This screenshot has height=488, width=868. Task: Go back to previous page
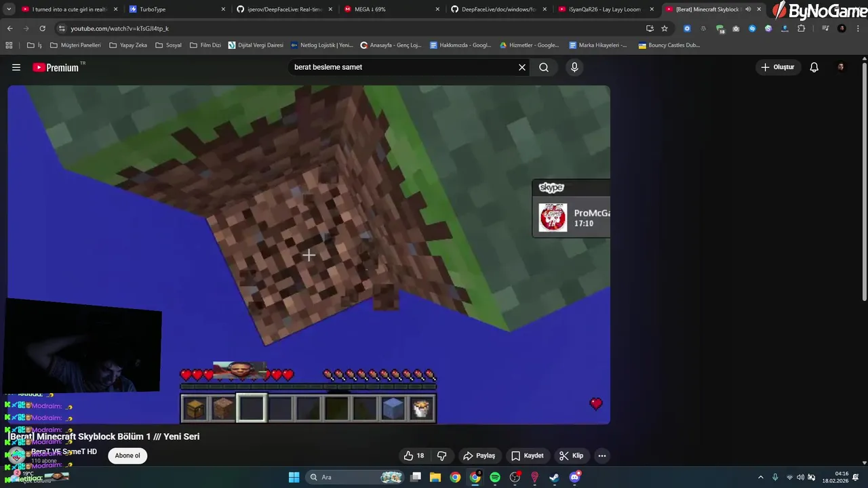[x=9, y=28]
